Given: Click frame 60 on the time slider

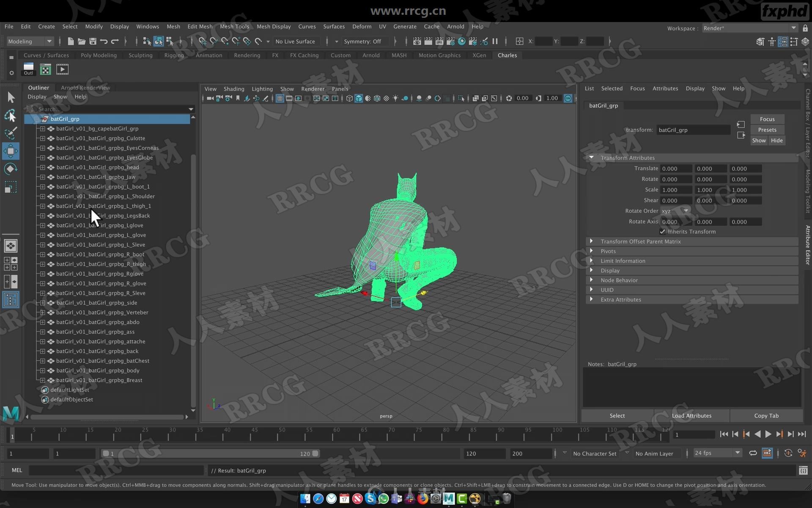Looking at the screenshot, I should point(337,435).
